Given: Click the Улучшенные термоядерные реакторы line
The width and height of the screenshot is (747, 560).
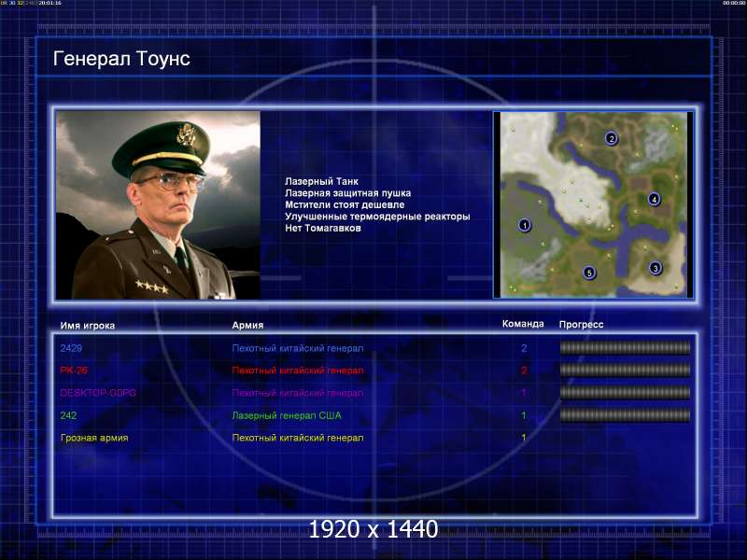Looking at the screenshot, I should pyautogui.click(x=377, y=217).
